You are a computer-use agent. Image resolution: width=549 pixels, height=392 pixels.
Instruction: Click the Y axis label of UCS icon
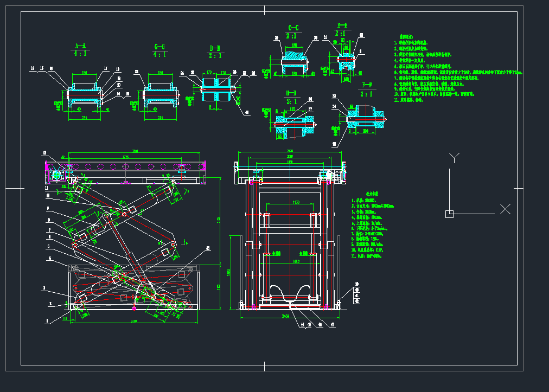pos(455,158)
